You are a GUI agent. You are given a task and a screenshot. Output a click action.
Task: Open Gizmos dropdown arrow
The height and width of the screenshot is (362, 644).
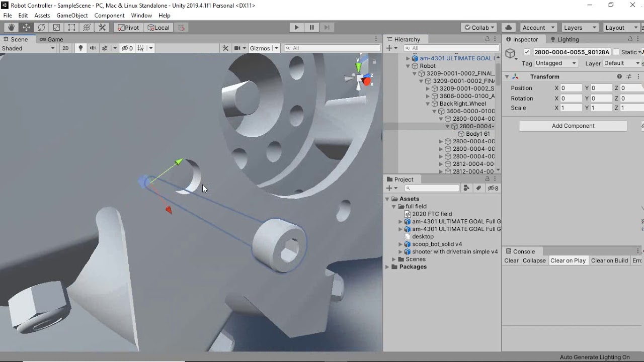click(276, 48)
